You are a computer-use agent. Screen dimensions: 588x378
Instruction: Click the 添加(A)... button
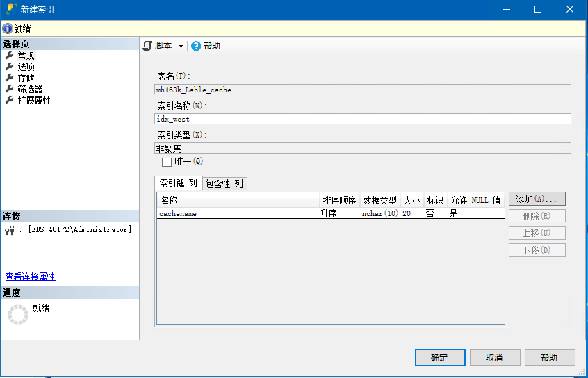pos(537,199)
